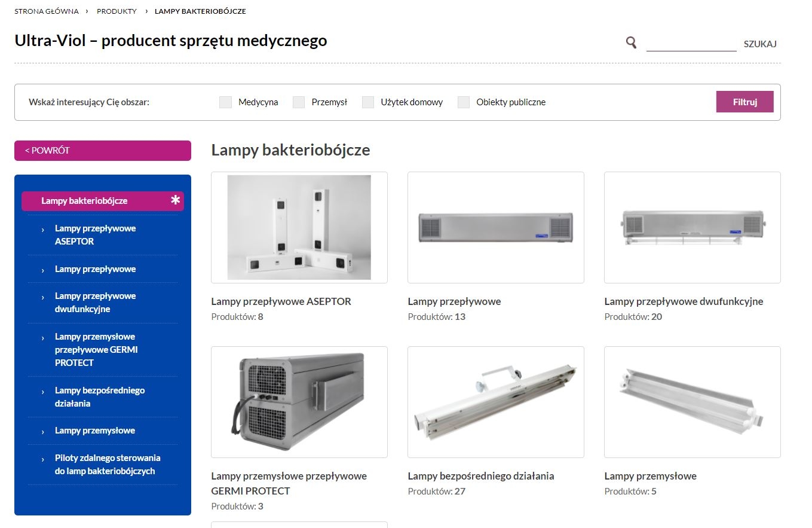Open the Lampy przepływowe dwufunkcyjne product image

coord(692,227)
